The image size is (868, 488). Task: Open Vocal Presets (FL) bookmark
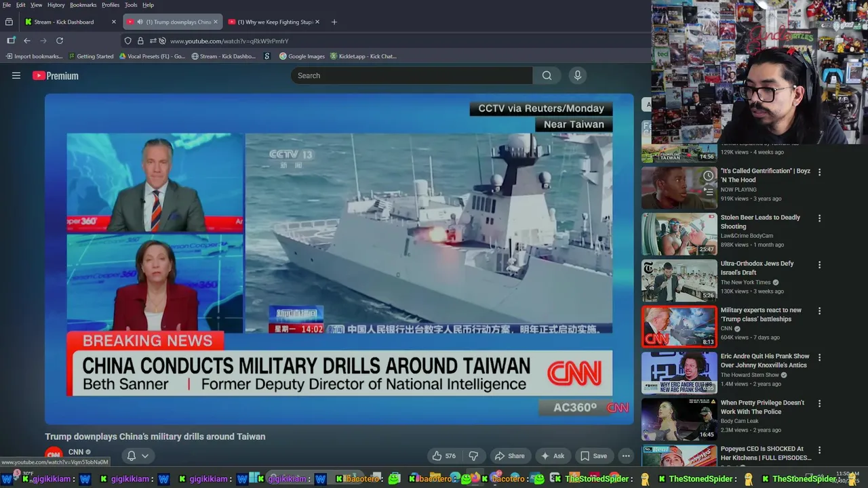pyautogui.click(x=152, y=56)
